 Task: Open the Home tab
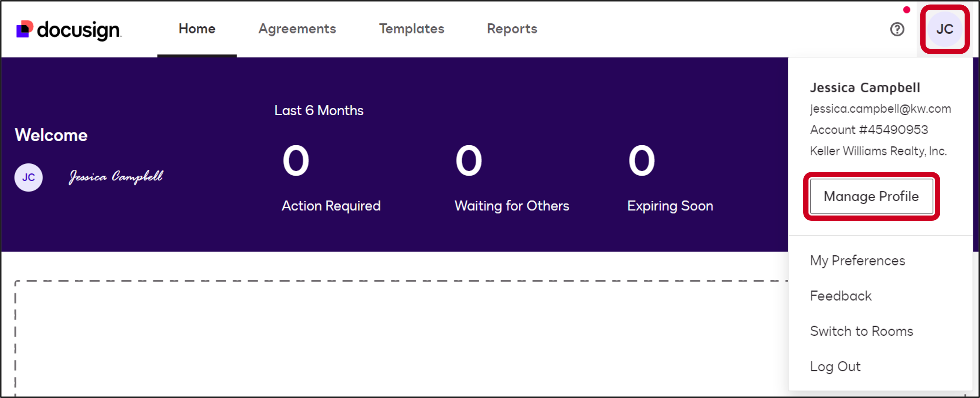tap(197, 29)
